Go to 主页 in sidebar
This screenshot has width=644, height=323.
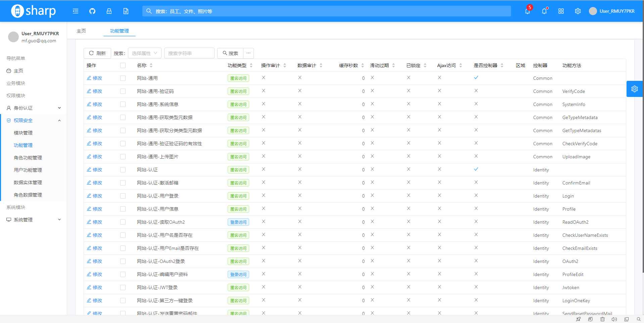coord(18,71)
